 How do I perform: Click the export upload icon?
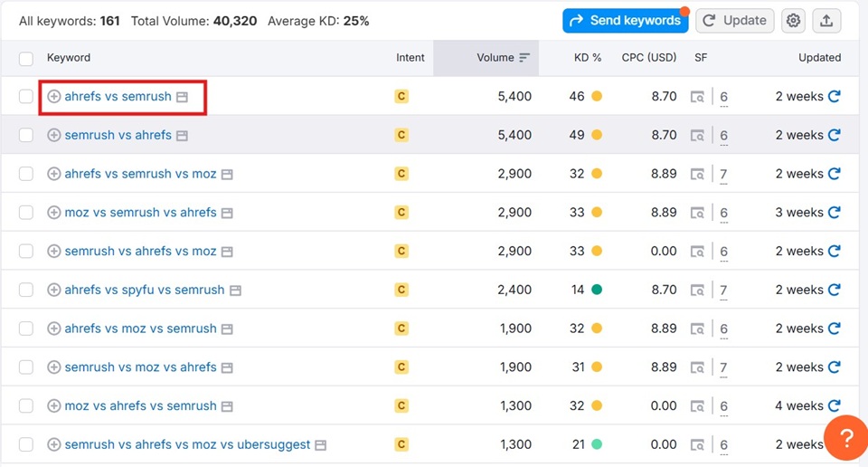point(826,21)
